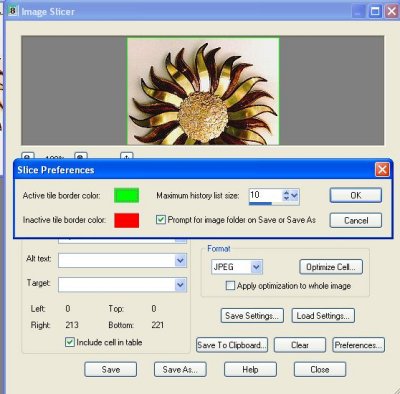Pick the green active tile border color
The image size is (400, 394).
[x=126, y=195]
